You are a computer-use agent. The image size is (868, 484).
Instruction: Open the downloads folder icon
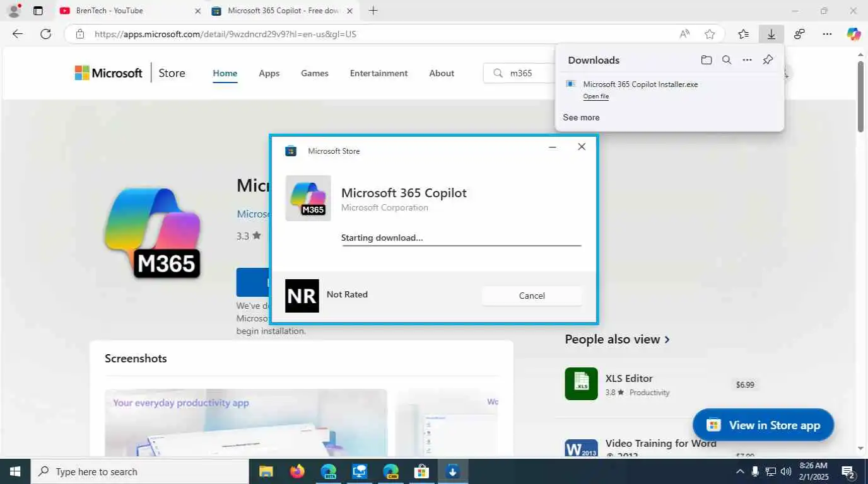(x=707, y=60)
